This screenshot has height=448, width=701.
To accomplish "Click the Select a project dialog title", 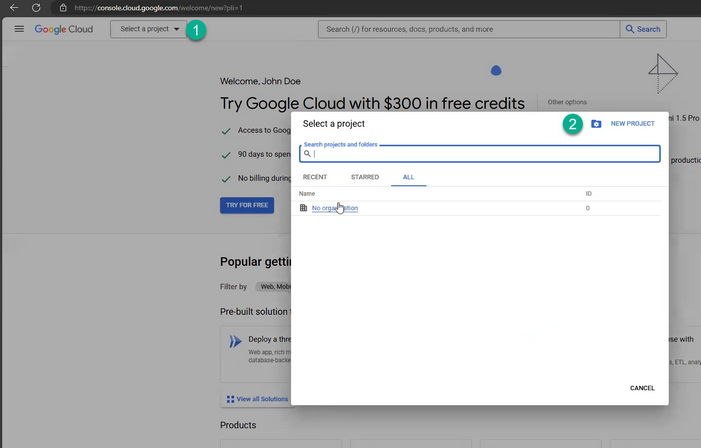I will (334, 124).
